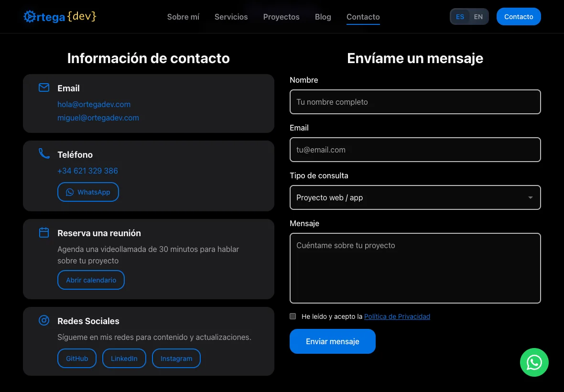Check the privacy policy acceptance checkbox
This screenshot has height=392, width=564.
point(293,316)
